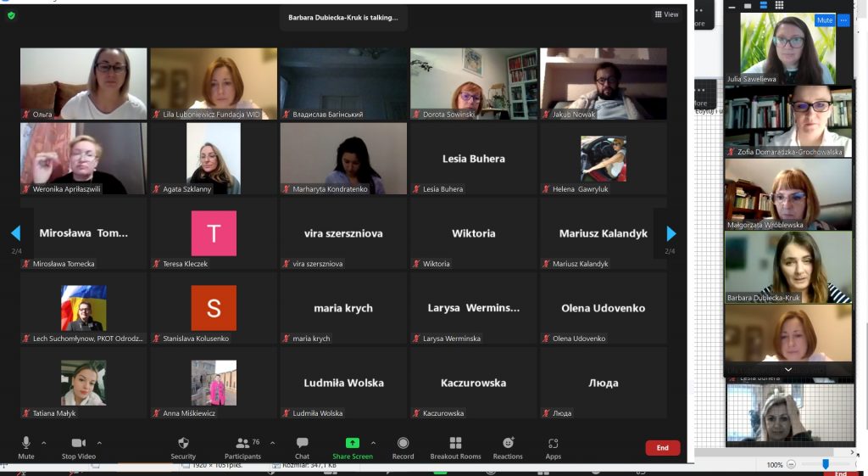The height and width of the screenshot is (476, 868).
Task: Expand video options arrow beside Stop Video
Action: coord(99,443)
